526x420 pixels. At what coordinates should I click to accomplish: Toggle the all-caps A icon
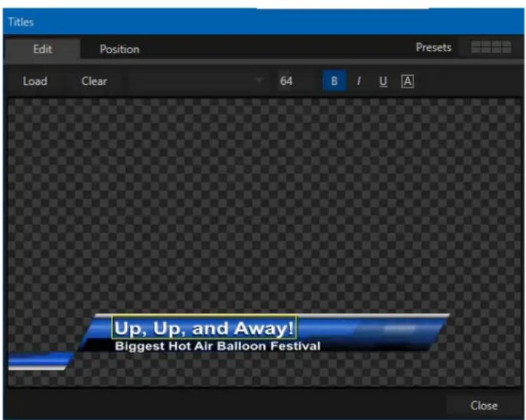(407, 81)
